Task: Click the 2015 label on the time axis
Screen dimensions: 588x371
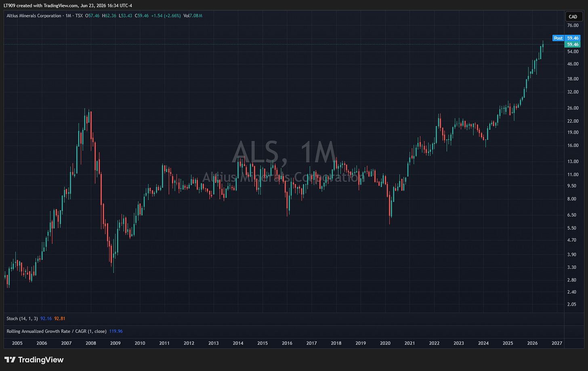Action: point(262,343)
